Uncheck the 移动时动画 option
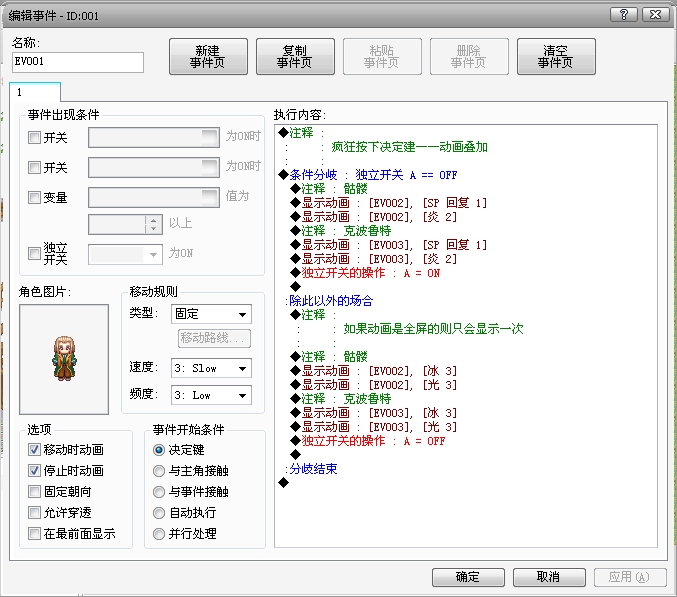This screenshot has width=677, height=597. pyautogui.click(x=34, y=450)
